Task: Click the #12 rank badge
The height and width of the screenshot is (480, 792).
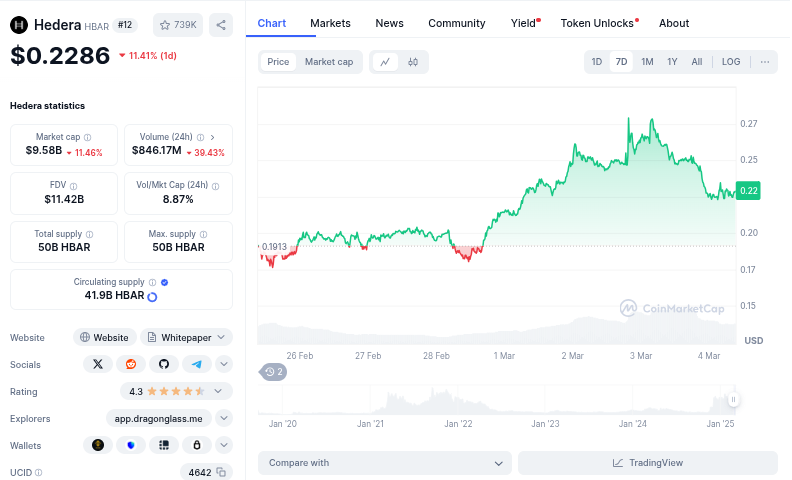Action: tap(125, 25)
